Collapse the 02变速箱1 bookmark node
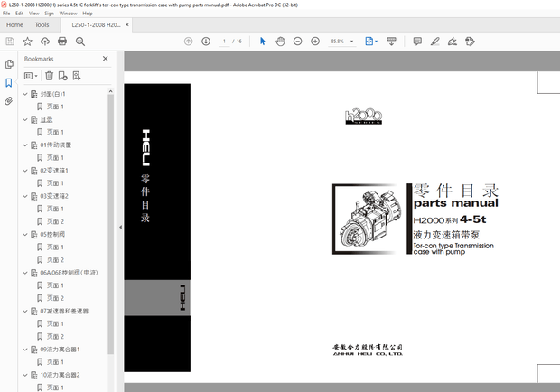This screenshot has width=560, height=392. pos(25,171)
